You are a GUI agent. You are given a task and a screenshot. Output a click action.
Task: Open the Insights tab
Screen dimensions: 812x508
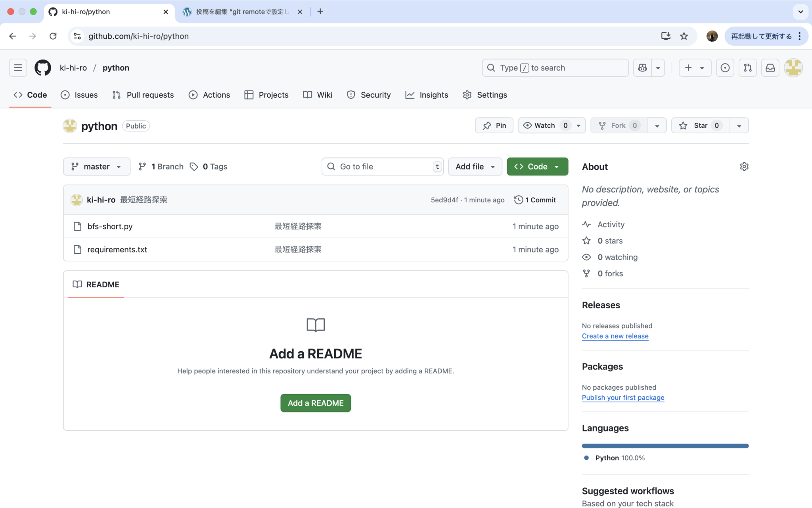click(427, 95)
